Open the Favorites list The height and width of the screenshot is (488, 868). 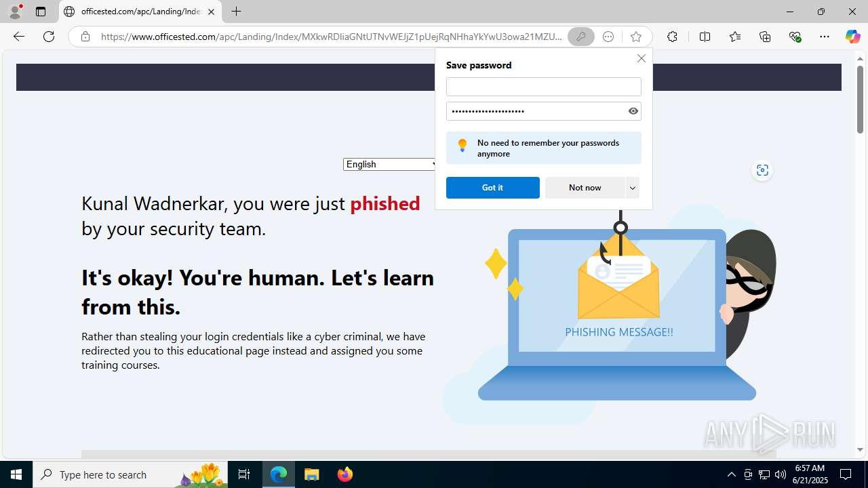pyautogui.click(x=735, y=37)
